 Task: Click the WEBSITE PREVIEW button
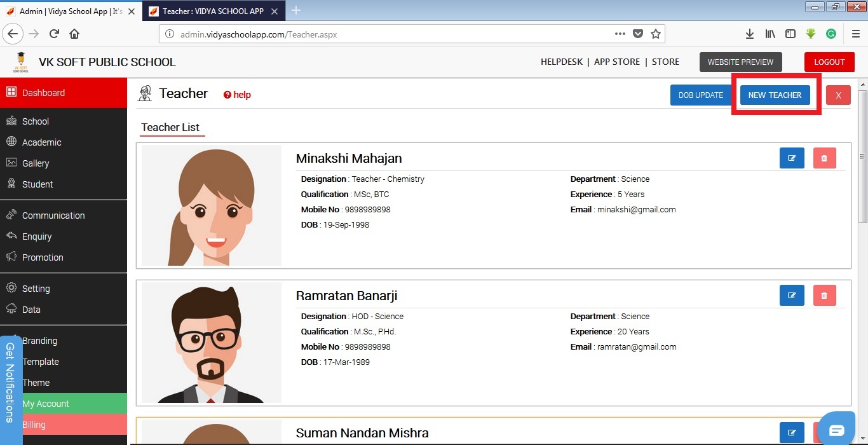click(x=740, y=62)
